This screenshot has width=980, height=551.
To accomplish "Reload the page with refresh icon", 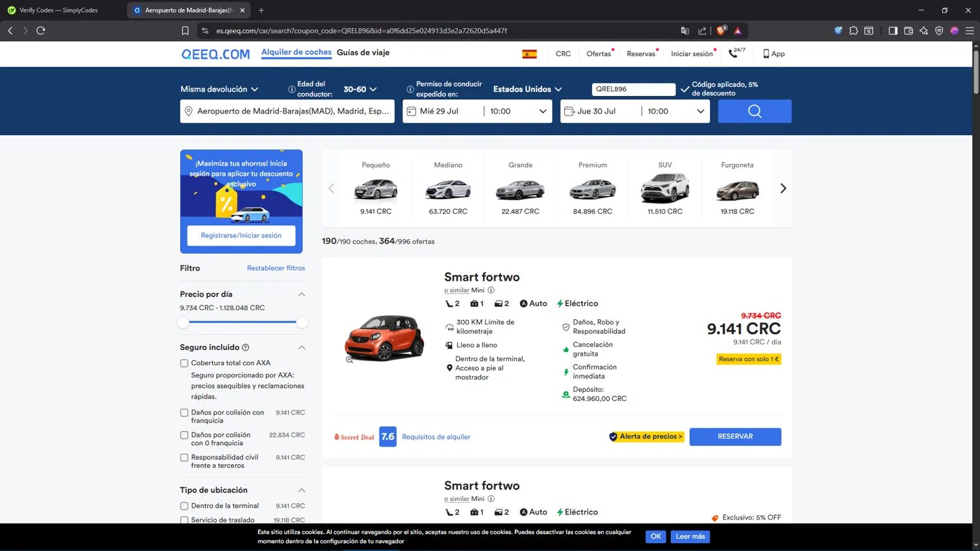I will pyautogui.click(x=41, y=31).
